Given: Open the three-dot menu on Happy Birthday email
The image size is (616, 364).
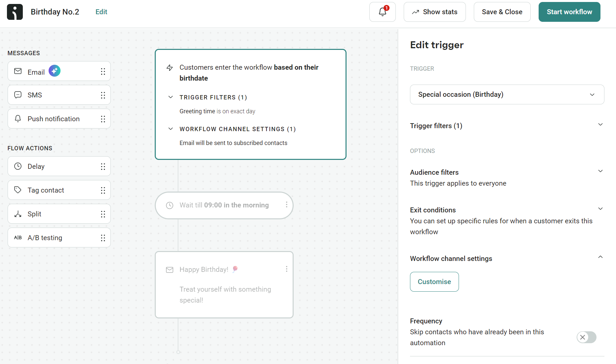Looking at the screenshot, I should coord(287,269).
